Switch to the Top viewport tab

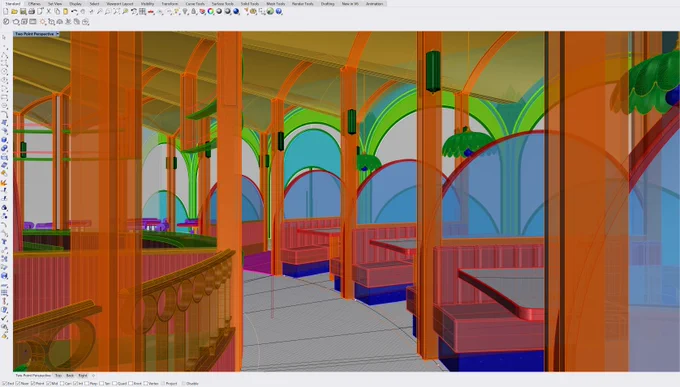coord(58,376)
